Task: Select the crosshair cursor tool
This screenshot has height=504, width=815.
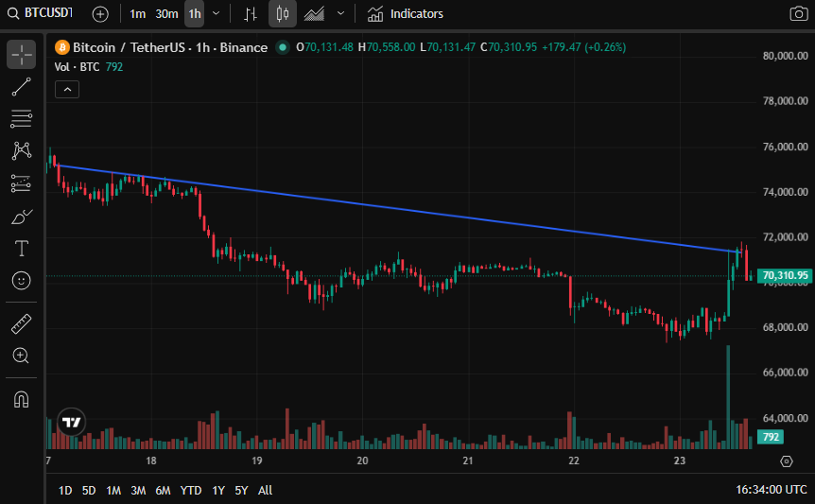Action: coord(22,55)
